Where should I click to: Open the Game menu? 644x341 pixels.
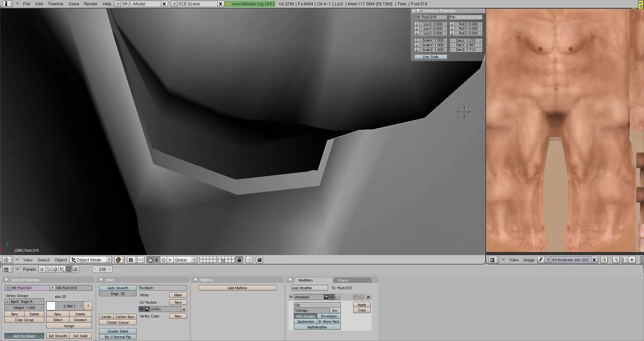73,4
